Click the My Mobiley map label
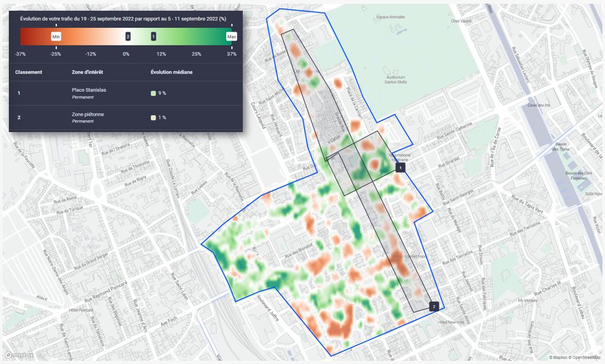 (x=527, y=300)
